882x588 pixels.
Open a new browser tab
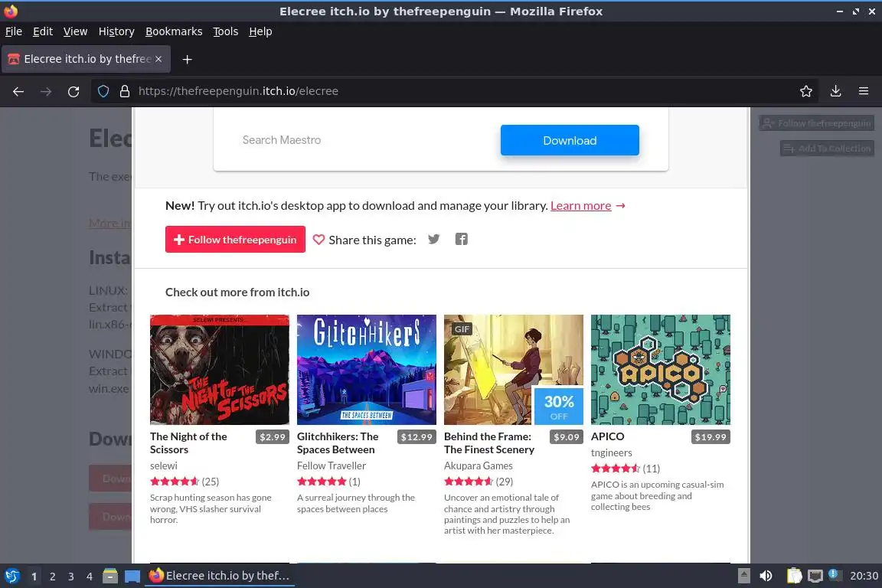[x=188, y=59]
